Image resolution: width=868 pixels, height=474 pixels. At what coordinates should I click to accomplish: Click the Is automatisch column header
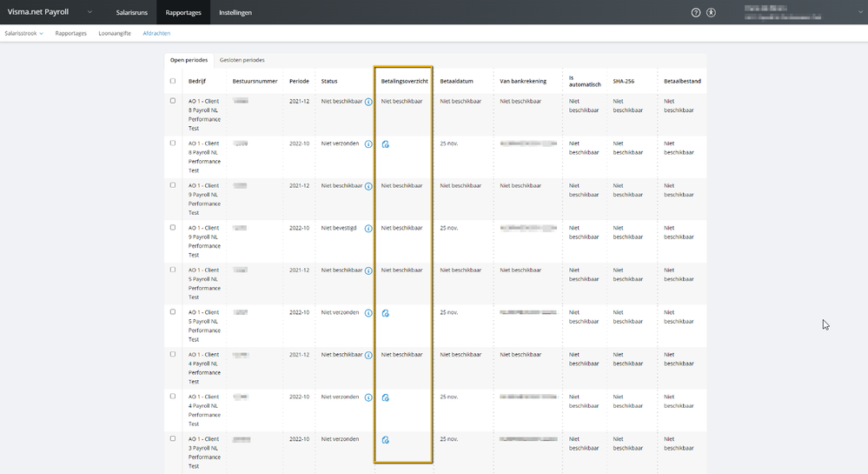coord(585,81)
